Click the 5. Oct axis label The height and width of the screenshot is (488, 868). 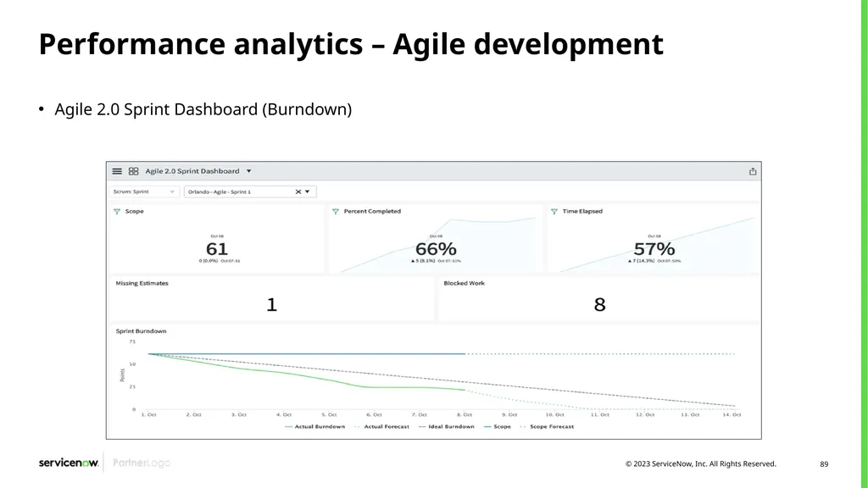pyautogui.click(x=330, y=414)
